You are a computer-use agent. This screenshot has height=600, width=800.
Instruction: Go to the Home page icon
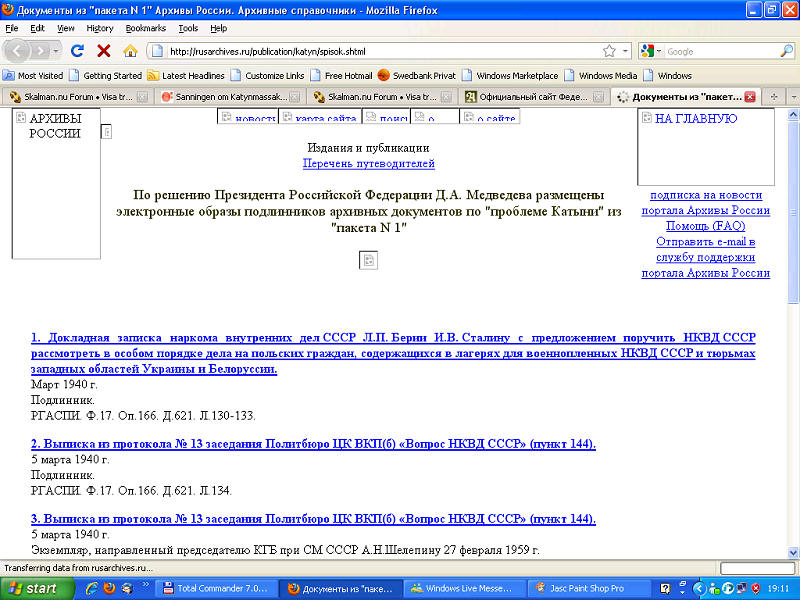coord(130,51)
